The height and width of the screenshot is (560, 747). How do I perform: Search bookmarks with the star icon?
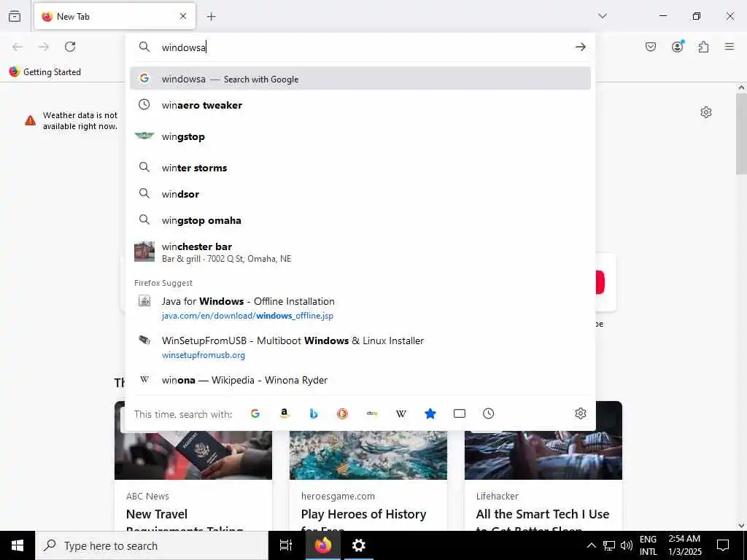click(430, 413)
